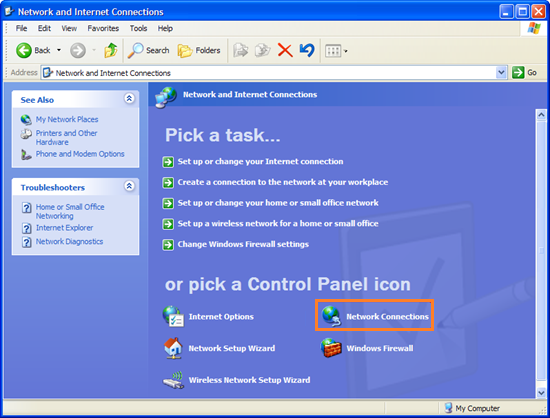Click the green Back arrow button

(x=24, y=50)
